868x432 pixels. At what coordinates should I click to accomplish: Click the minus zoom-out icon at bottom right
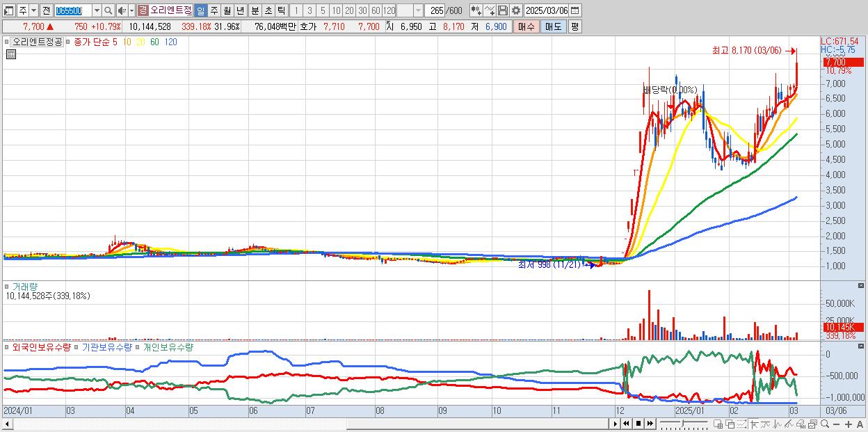tap(837, 424)
